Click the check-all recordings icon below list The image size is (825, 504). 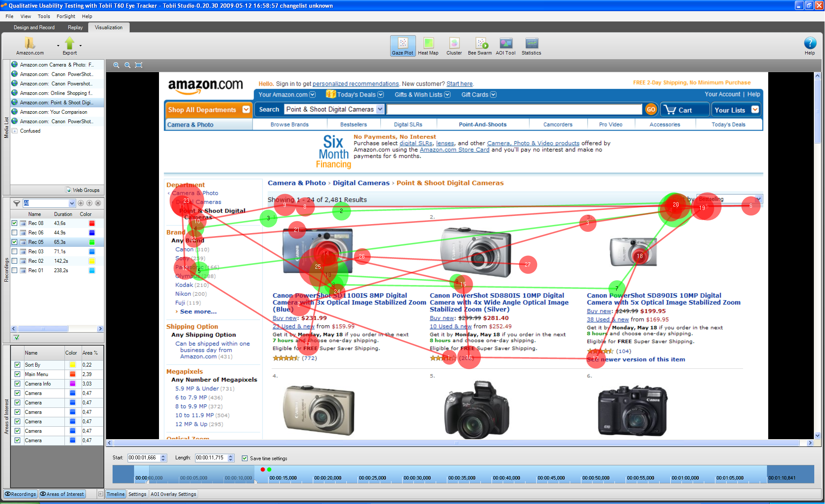pyautogui.click(x=16, y=337)
